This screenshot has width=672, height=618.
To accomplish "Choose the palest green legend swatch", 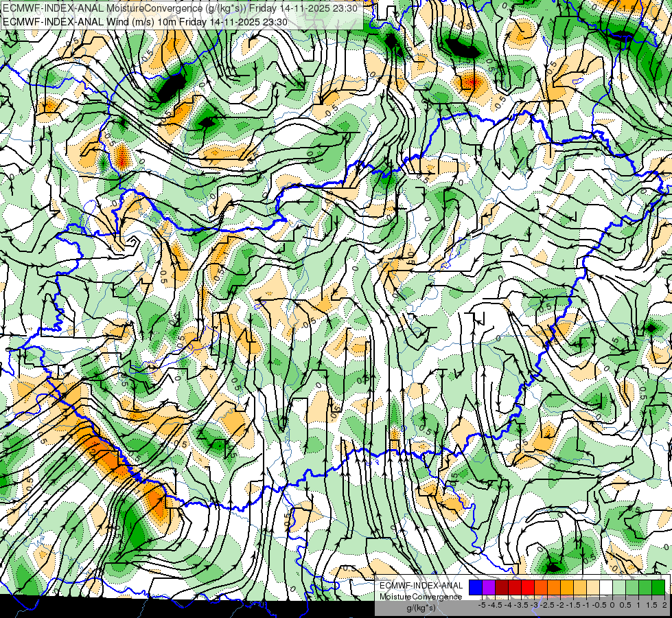I will 619,588.
